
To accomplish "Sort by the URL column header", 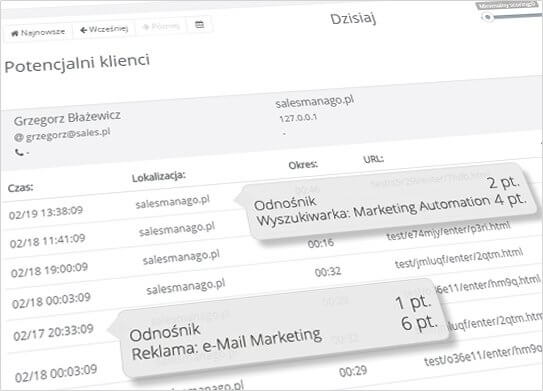I will (373, 159).
